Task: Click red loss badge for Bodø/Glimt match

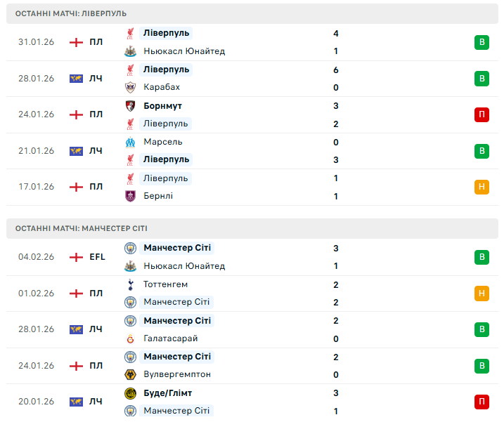Action: tap(482, 402)
